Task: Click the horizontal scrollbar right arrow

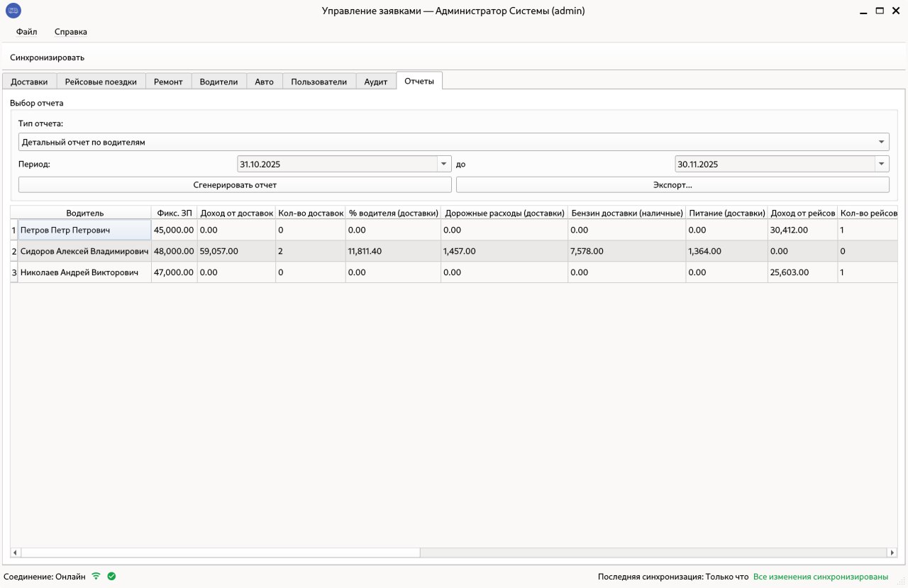Action: click(x=892, y=553)
